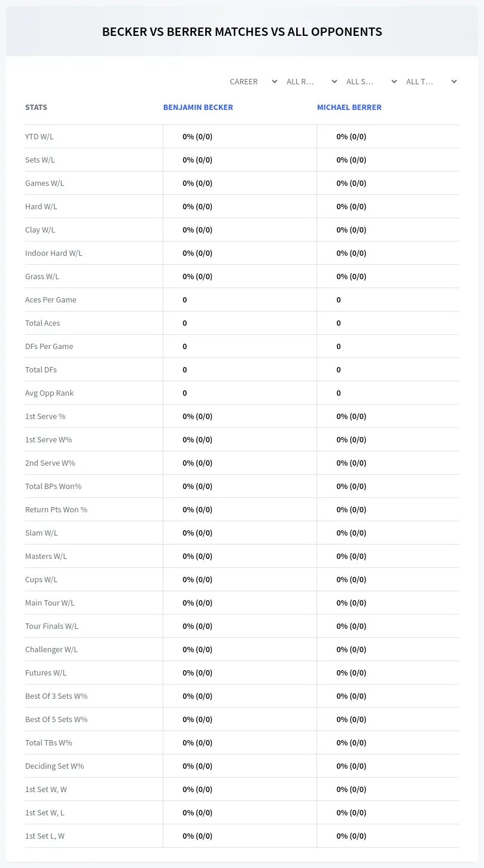Select the Deciding Set W% row label

click(x=54, y=766)
